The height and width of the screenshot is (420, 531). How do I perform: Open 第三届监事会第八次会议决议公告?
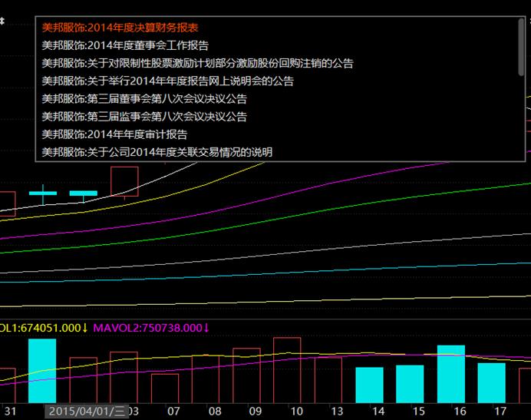click(x=144, y=117)
